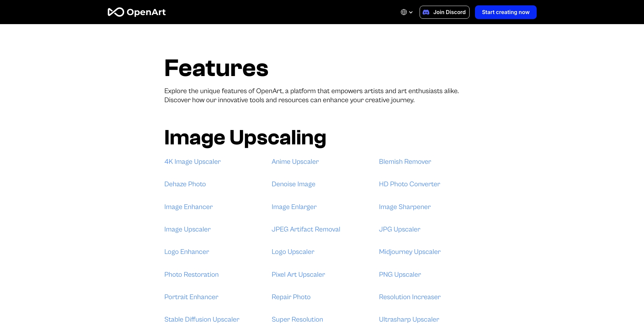The width and height of the screenshot is (644, 335).
Task: Go to Midjourney Upscaler page
Action: (x=410, y=252)
